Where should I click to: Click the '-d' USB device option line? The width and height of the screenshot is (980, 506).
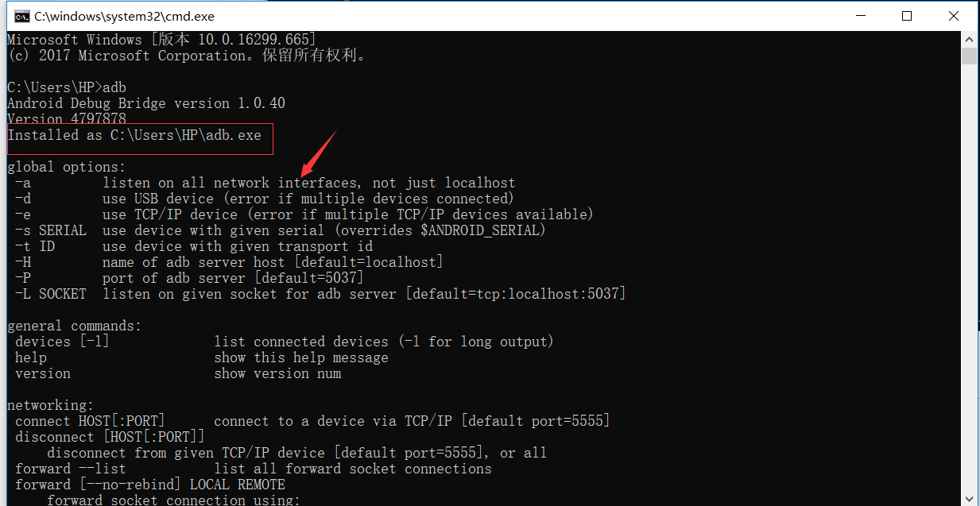[x=22, y=199]
